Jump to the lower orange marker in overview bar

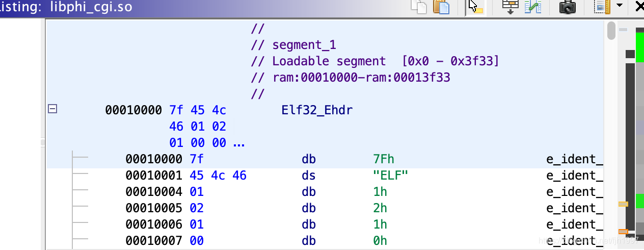coord(623,232)
